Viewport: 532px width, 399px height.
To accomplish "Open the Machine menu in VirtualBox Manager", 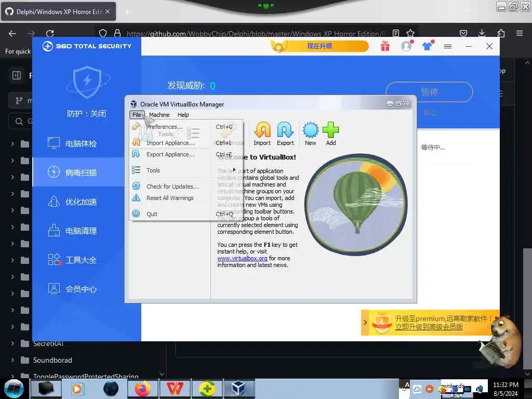I will coord(159,115).
